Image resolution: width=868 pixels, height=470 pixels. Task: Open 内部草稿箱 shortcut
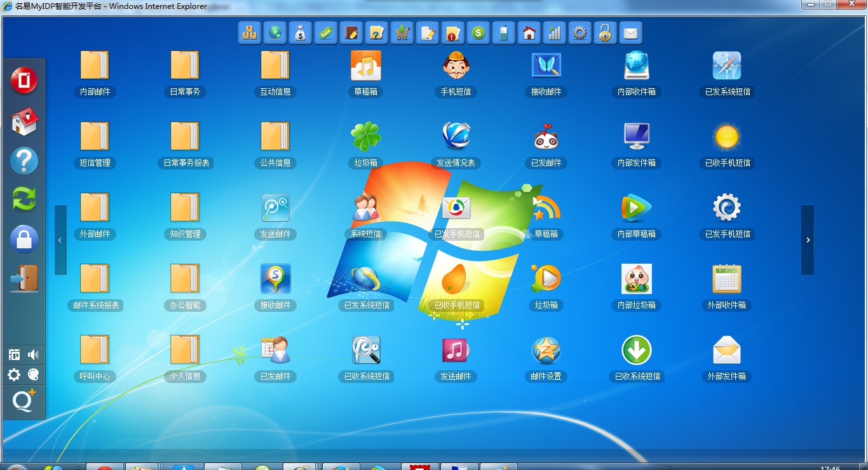(x=636, y=207)
